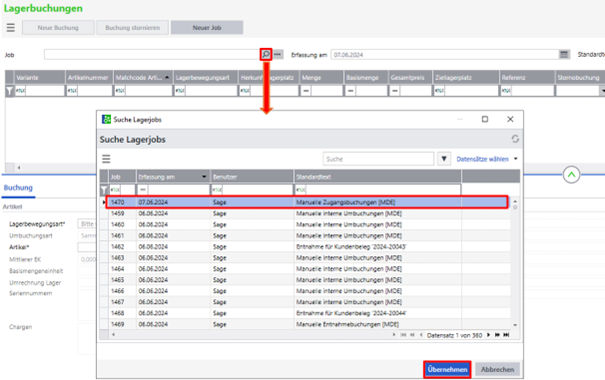The image size is (605, 380).
Task: Click the dialog filter funnel button
Action: pos(444,159)
